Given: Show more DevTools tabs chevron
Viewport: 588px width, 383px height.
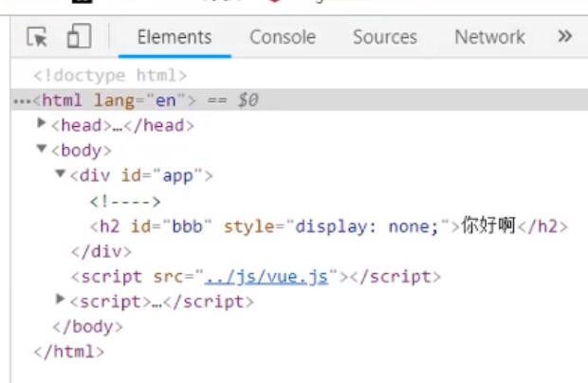Looking at the screenshot, I should pos(564,36).
